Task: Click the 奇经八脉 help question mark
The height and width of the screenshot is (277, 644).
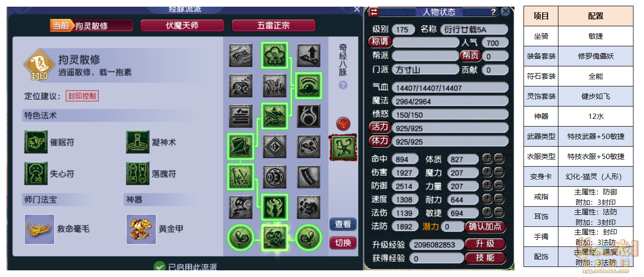Action: tap(343, 85)
